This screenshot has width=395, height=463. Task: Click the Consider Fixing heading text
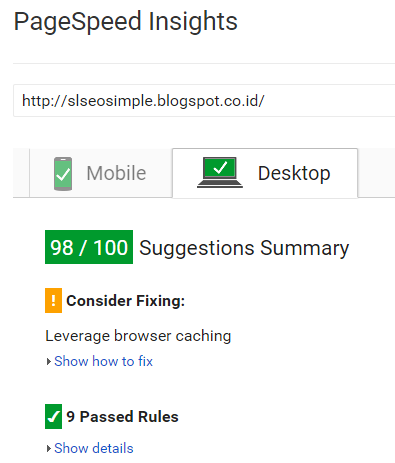[x=125, y=301]
